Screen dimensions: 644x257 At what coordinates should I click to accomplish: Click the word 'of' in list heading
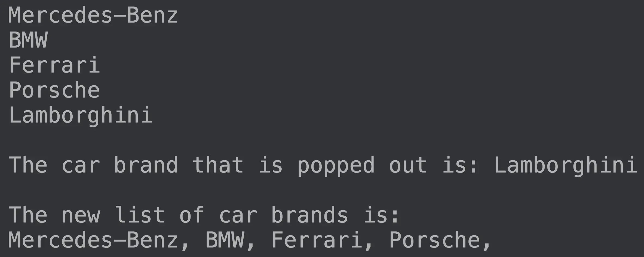click(x=192, y=215)
